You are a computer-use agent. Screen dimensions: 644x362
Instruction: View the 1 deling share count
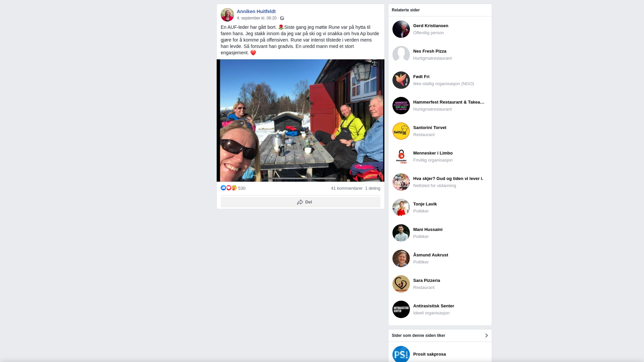tap(373, 188)
